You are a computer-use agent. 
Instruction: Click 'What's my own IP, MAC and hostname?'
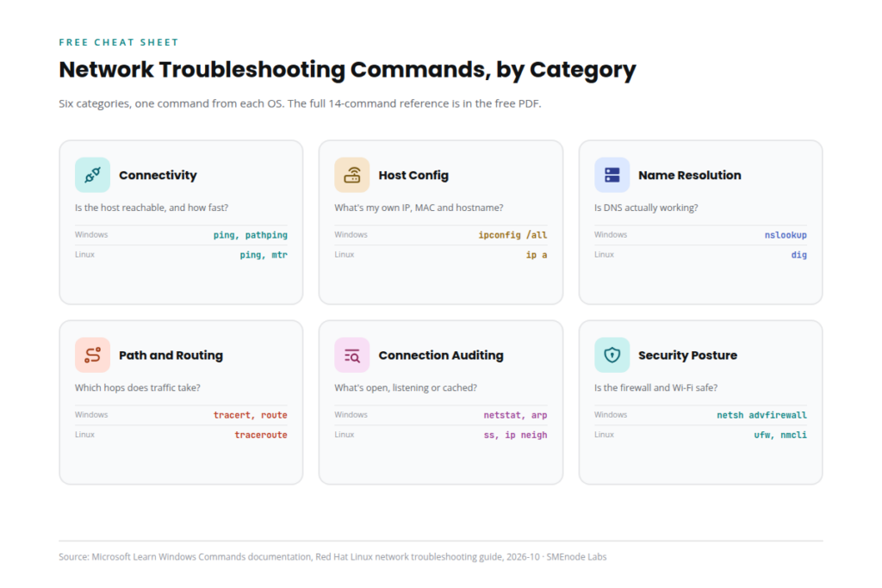click(419, 207)
